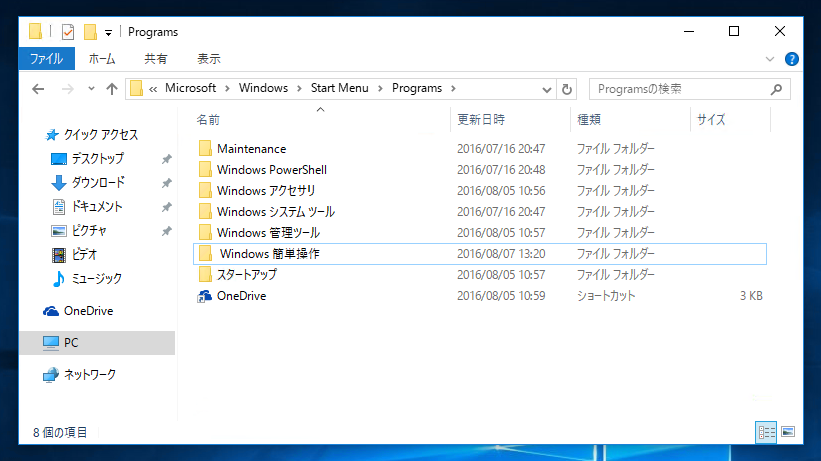
Task: Refresh the Programs folder
Action: click(x=567, y=90)
